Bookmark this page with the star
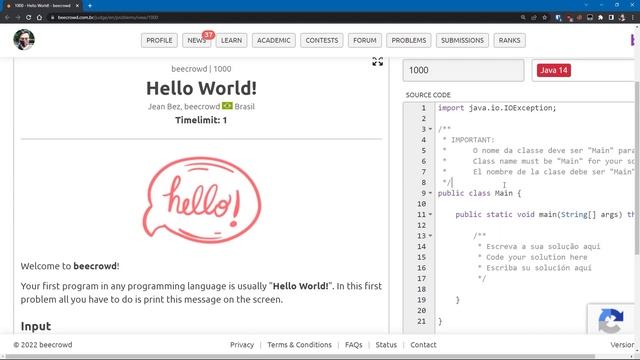The height and width of the screenshot is (360, 640). coord(544,18)
